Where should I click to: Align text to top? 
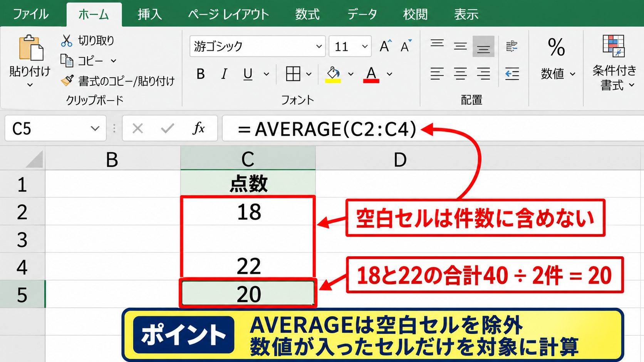437,43
